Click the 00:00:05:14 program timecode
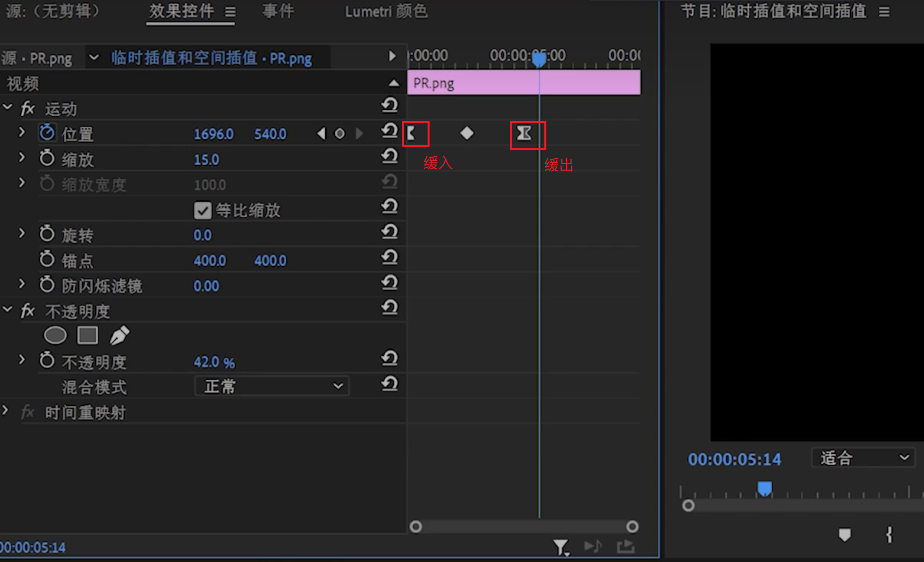924x562 pixels. (734, 459)
